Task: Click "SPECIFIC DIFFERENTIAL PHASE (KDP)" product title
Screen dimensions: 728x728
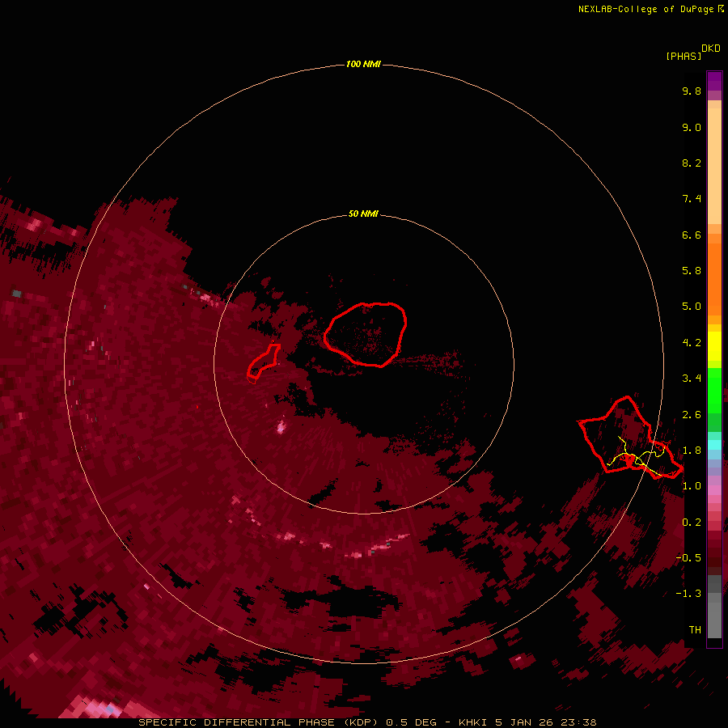Action: [260, 722]
